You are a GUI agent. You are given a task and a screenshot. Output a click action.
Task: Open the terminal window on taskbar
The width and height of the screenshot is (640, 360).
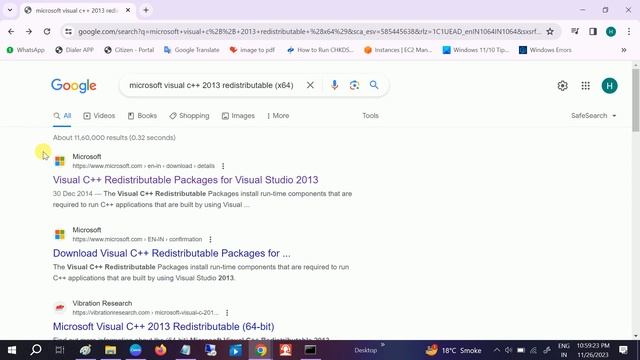310,350
